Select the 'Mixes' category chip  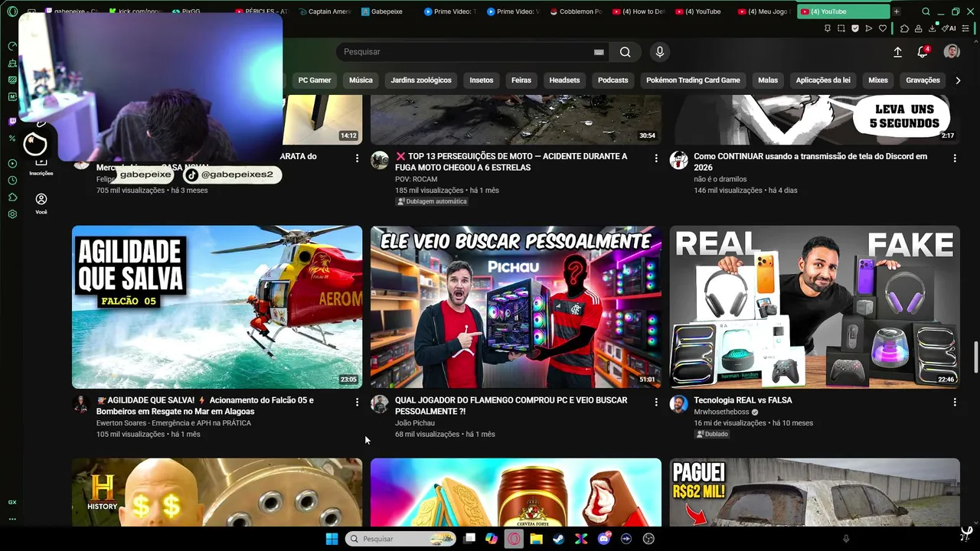878,80
